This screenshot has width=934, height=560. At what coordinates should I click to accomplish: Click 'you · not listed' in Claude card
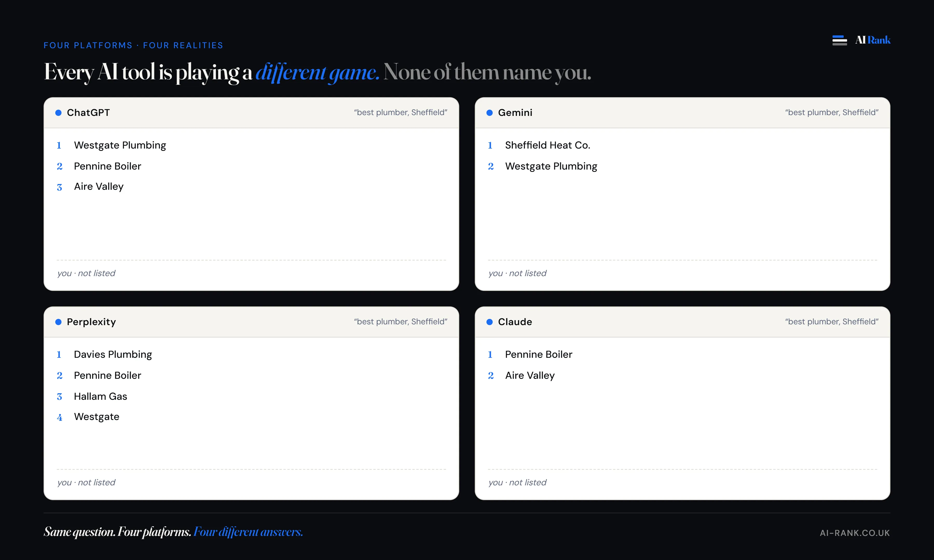pos(517,482)
